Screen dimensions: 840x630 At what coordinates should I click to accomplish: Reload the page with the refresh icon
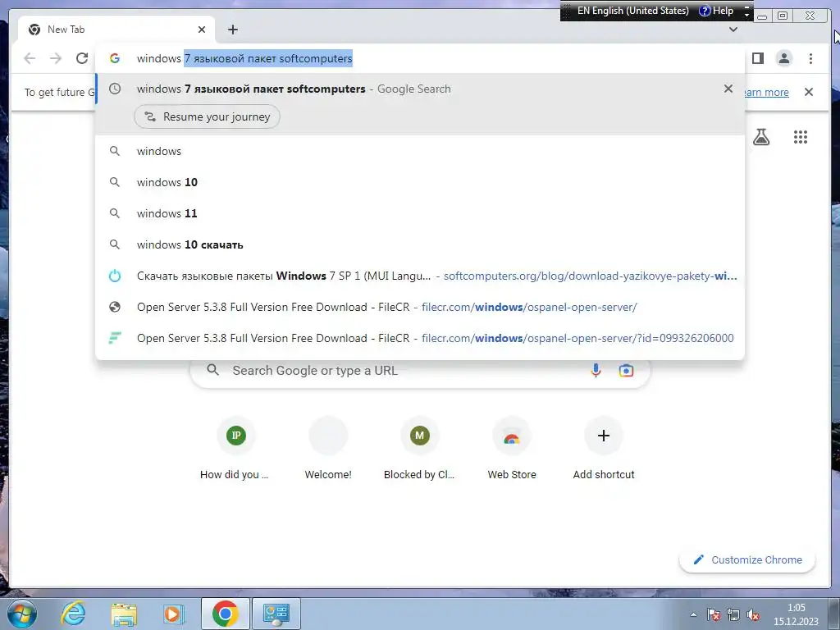tap(82, 58)
